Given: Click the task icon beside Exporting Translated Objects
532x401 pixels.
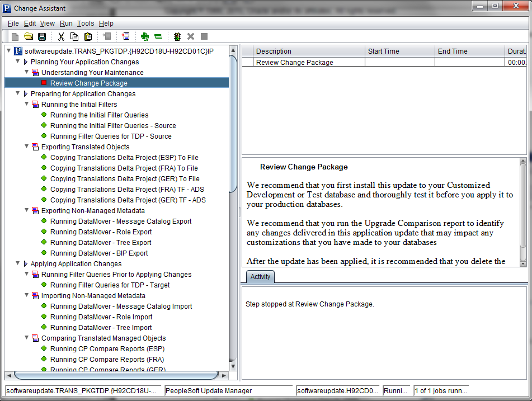Looking at the screenshot, I should (35, 147).
